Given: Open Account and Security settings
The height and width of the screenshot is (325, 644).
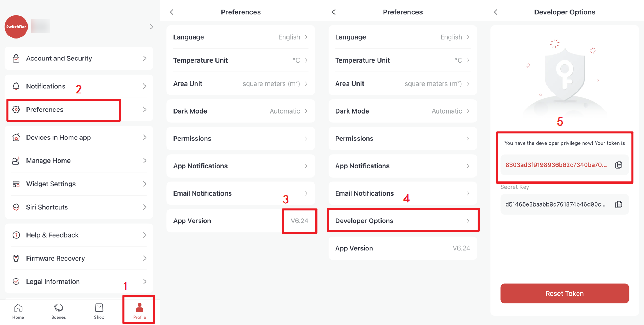Looking at the screenshot, I should [79, 58].
